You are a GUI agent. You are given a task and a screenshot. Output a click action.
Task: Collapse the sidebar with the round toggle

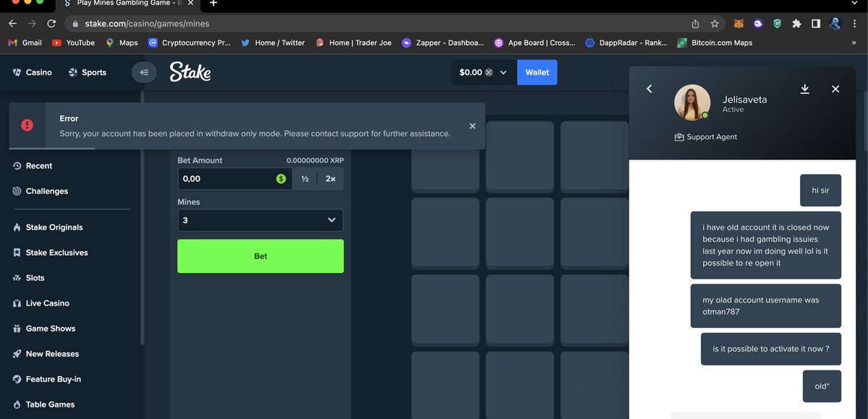pyautogui.click(x=144, y=72)
